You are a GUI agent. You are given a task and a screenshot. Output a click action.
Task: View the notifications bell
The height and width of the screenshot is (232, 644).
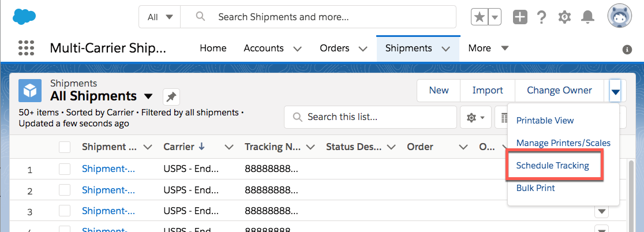pos(588,17)
